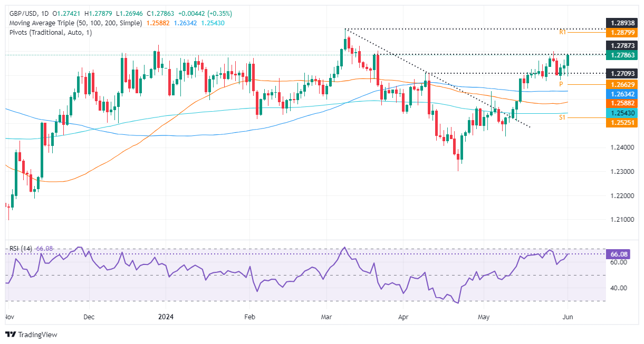Click the P pivot point marker

pos(562,84)
